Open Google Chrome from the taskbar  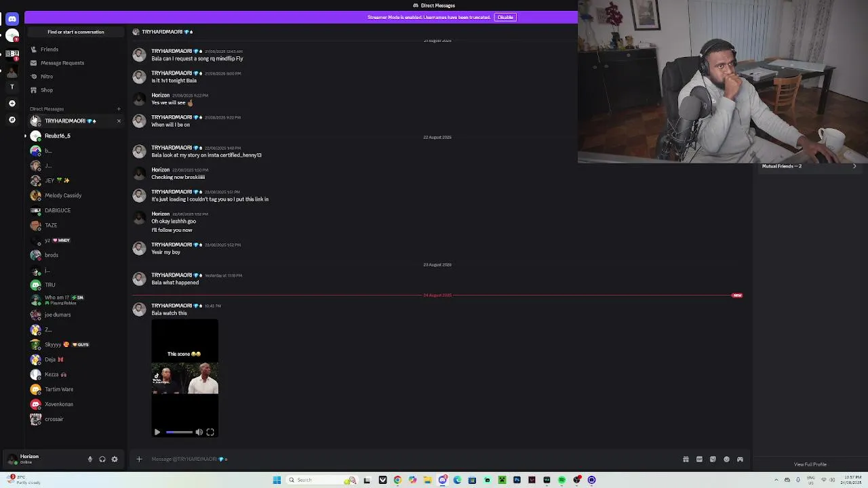(397, 481)
